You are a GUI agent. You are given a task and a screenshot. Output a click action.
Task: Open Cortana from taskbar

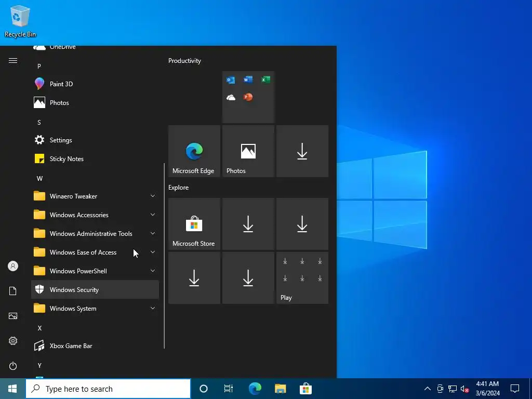203,389
